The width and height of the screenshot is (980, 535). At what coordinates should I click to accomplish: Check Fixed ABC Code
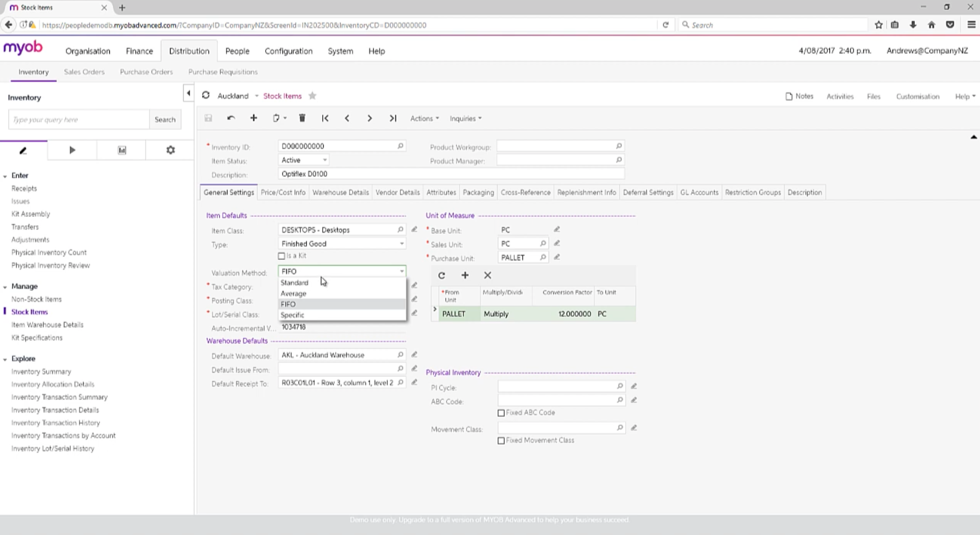pyautogui.click(x=501, y=413)
